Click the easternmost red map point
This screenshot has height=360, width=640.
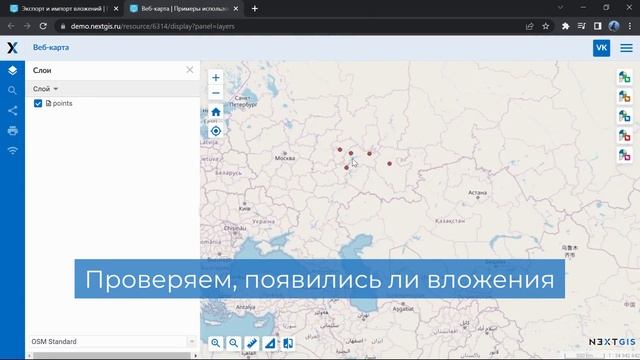coord(389,164)
